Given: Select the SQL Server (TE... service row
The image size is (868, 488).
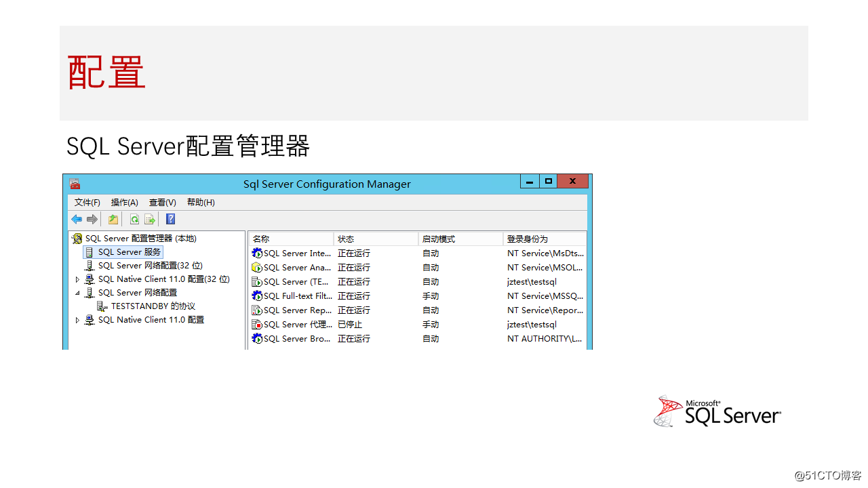Looking at the screenshot, I should [x=418, y=282].
